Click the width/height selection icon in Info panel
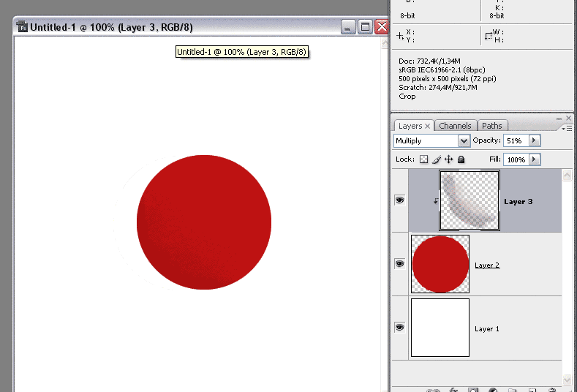The height and width of the screenshot is (392, 577). tap(489, 36)
